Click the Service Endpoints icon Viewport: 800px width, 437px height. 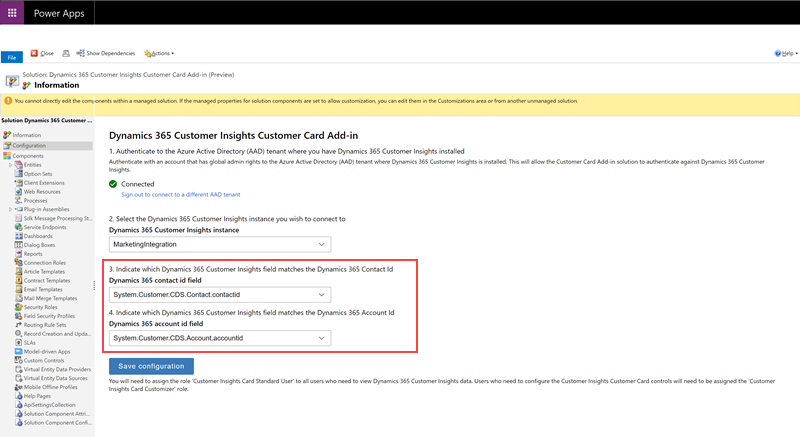tap(19, 227)
